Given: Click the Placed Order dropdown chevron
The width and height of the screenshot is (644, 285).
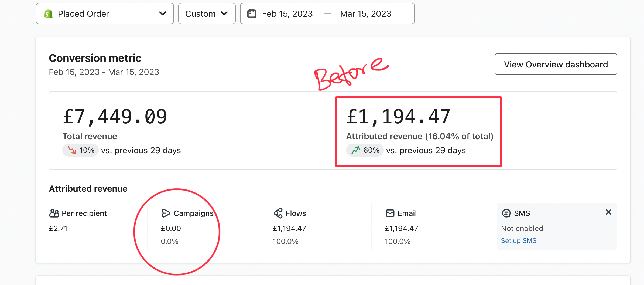Looking at the screenshot, I should coord(162,13).
